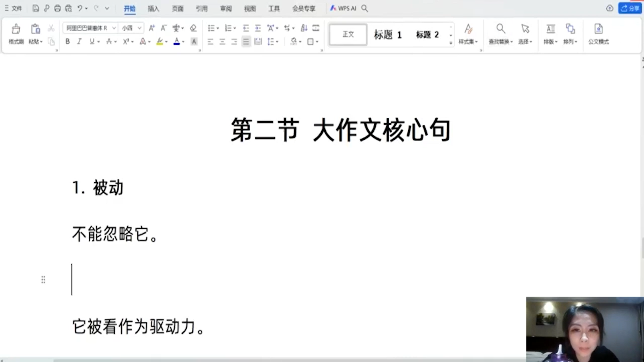Click the Format Painter brush icon
The height and width of the screenshot is (362, 644).
tap(16, 29)
